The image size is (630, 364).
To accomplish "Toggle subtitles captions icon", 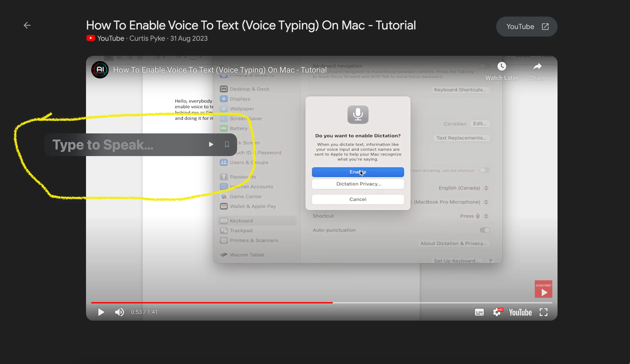I will click(479, 312).
